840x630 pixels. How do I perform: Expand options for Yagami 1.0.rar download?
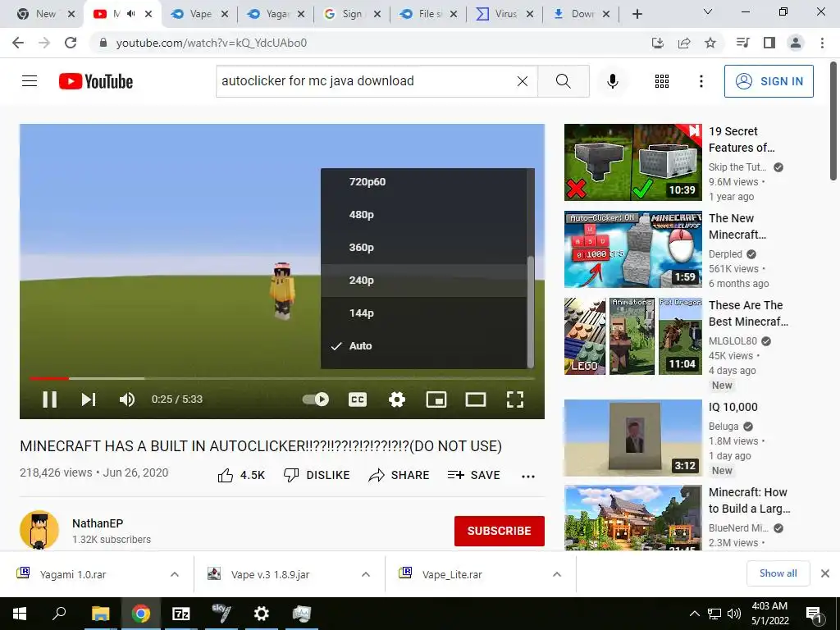tap(175, 574)
